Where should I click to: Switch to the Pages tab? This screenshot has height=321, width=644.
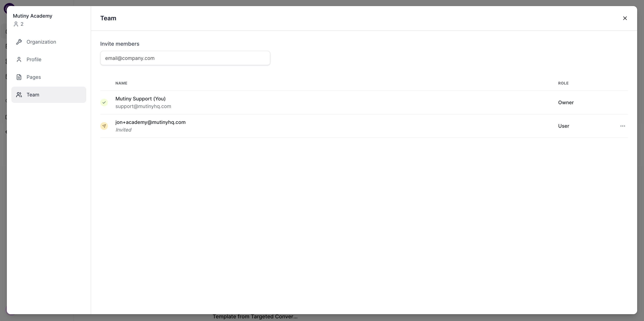(x=34, y=77)
